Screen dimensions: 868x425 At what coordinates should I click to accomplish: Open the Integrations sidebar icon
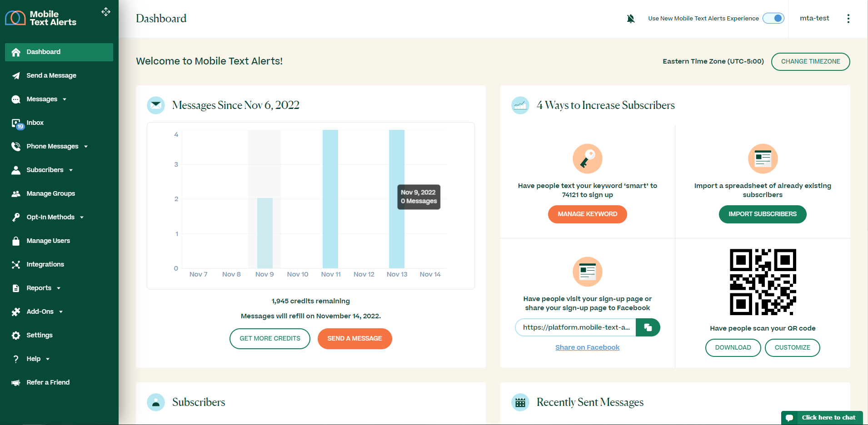[16, 264]
